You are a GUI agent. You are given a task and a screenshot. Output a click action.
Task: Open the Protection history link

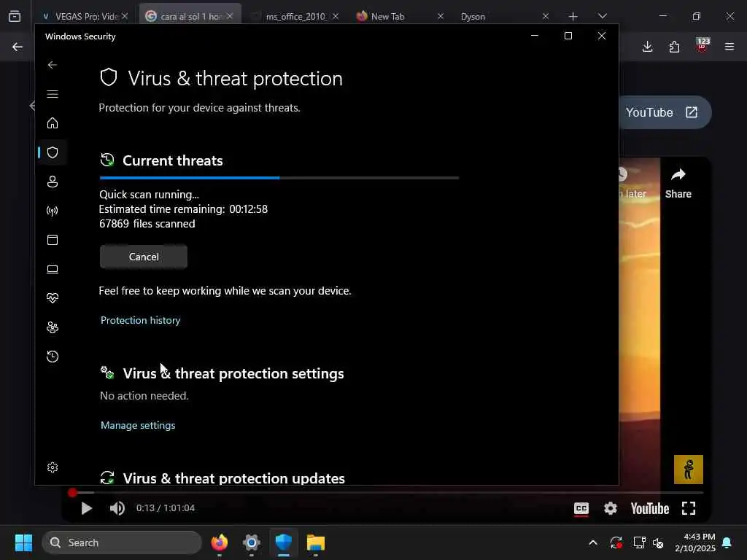pos(141,320)
